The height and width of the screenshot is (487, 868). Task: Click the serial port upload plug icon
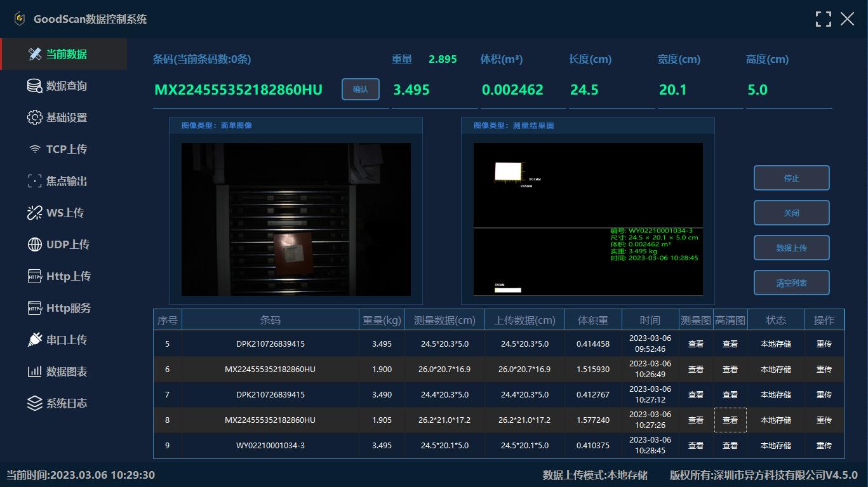click(34, 340)
